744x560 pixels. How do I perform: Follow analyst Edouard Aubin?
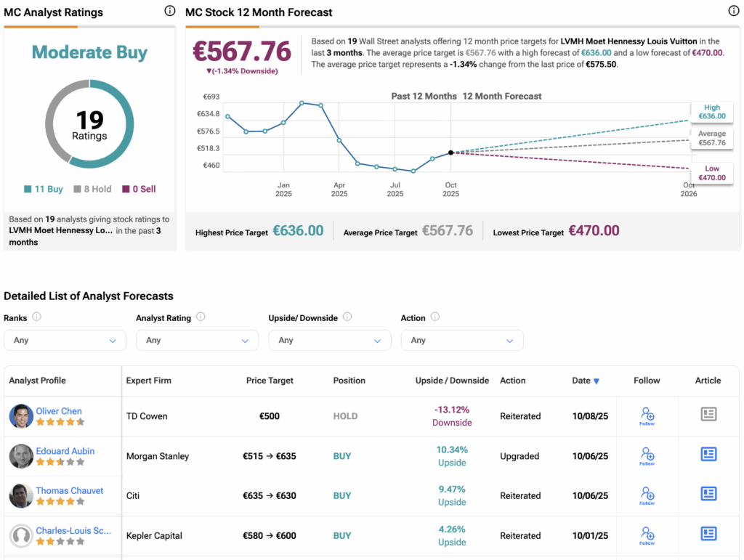(x=647, y=456)
